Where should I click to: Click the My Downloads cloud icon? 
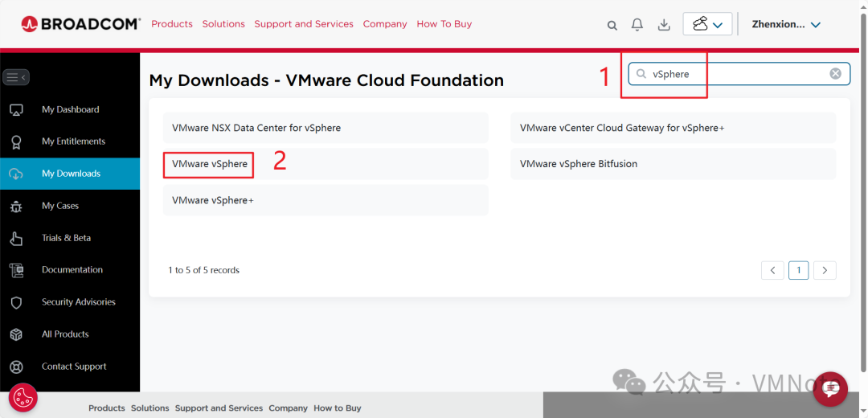click(x=16, y=174)
